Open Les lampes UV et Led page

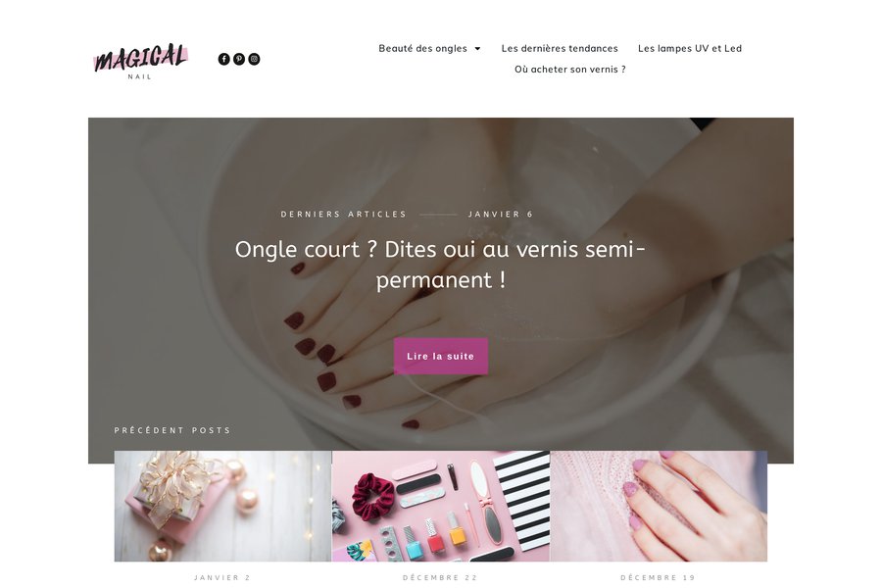point(690,48)
